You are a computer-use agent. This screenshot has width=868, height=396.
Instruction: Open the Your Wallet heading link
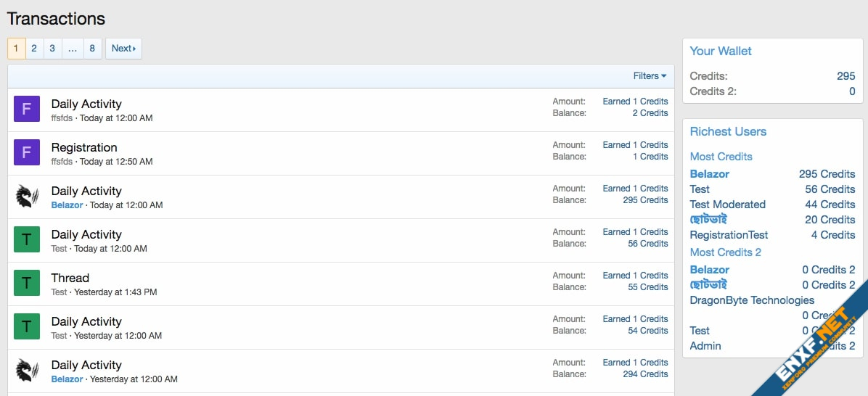click(x=721, y=51)
